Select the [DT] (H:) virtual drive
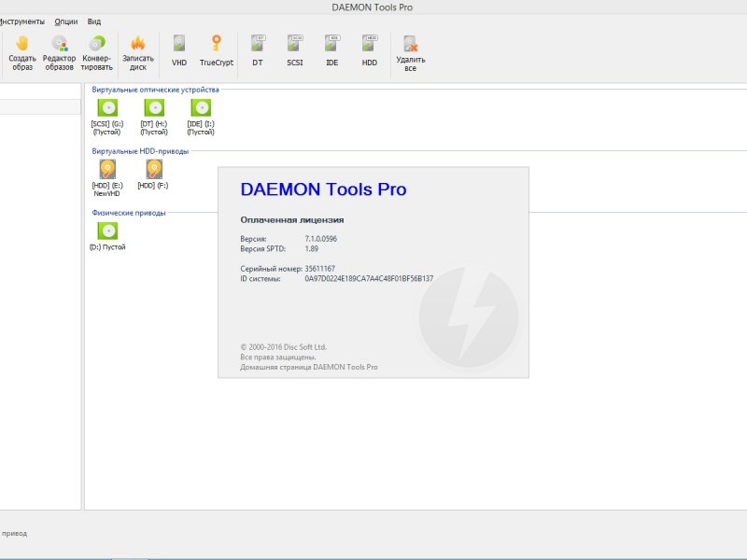Viewport: 747px width, 560px height. 154,118
